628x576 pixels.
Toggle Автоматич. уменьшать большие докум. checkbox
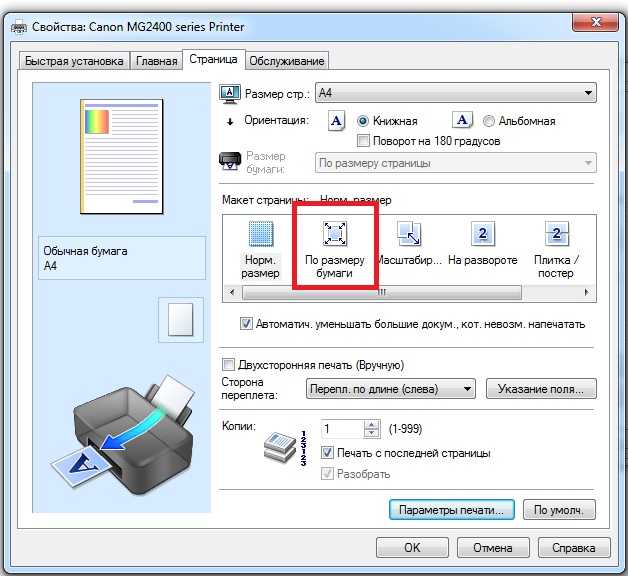point(246,323)
